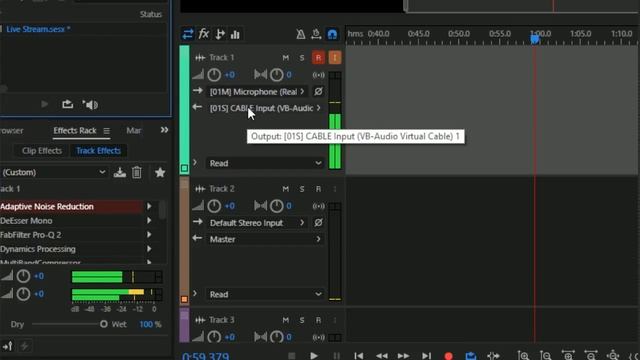Select Clip Effects
The width and height of the screenshot is (640, 360).
point(42,151)
